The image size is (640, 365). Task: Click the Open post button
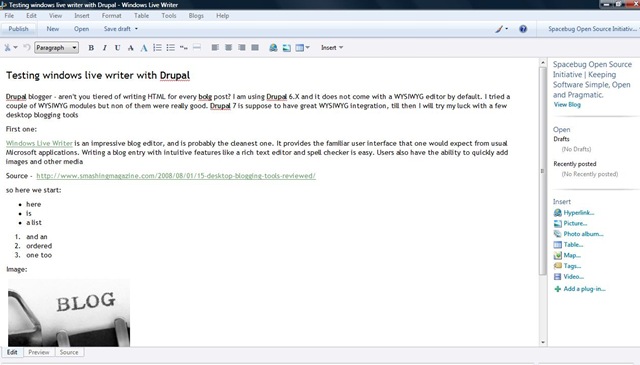click(x=81, y=29)
